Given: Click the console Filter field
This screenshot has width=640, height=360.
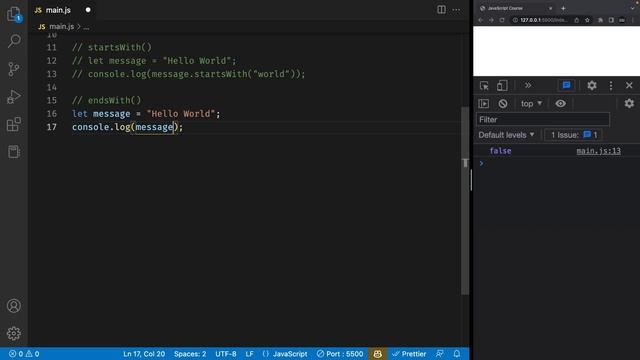Looking at the screenshot, I should pyautogui.click(x=543, y=120).
